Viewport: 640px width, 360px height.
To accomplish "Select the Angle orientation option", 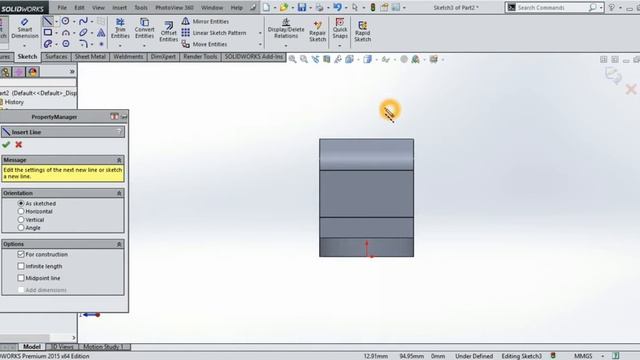I will [21, 228].
